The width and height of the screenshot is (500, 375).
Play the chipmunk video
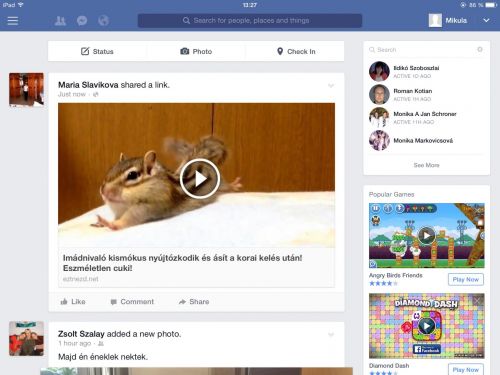click(200, 178)
